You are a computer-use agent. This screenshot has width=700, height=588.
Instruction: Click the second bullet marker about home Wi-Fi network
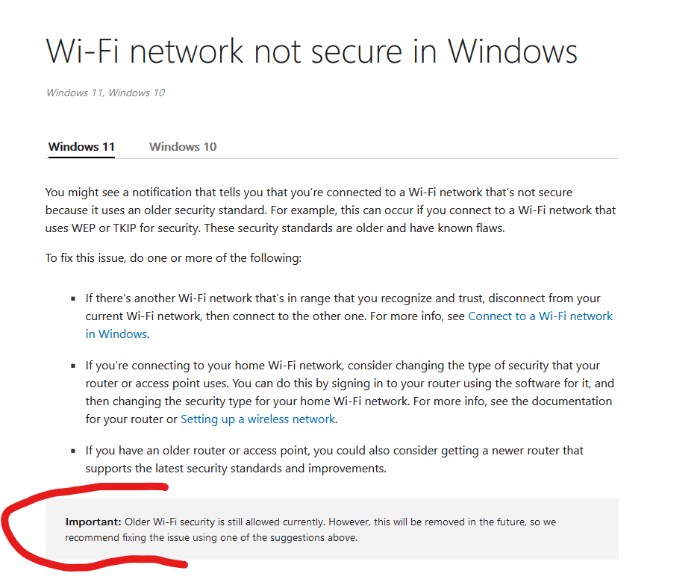[x=73, y=366]
